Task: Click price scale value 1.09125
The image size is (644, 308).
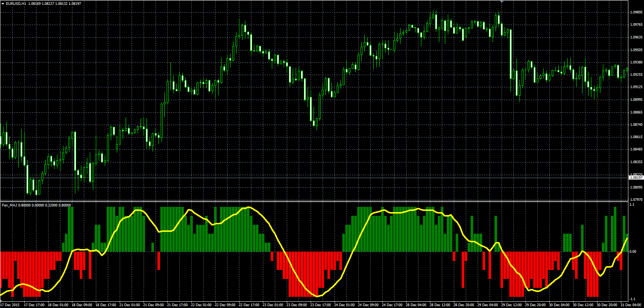Action: (637, 87)
